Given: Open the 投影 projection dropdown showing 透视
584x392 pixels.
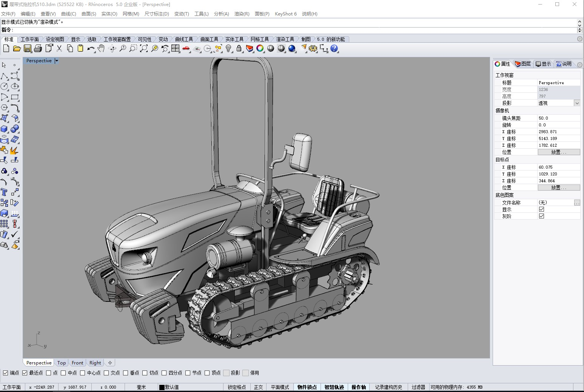Looking at the screenshot, I should pyautogui.click(x=577, y=103).
